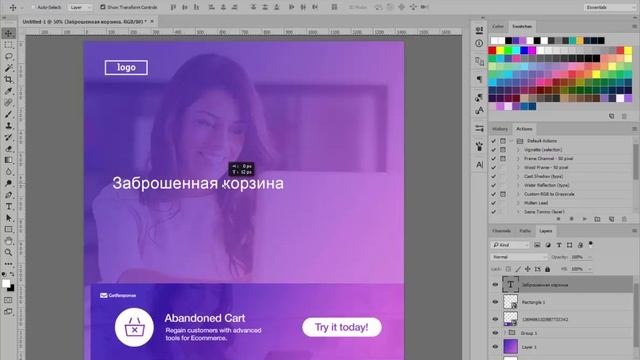Change screen mode from toolbar bottom

[8, 311]
